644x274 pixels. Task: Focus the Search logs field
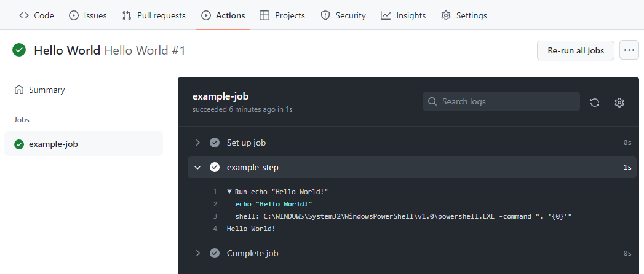point(501,101)
